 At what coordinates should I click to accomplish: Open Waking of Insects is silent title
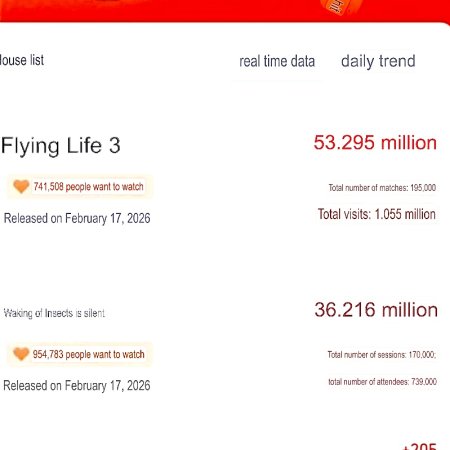(54, 313)
